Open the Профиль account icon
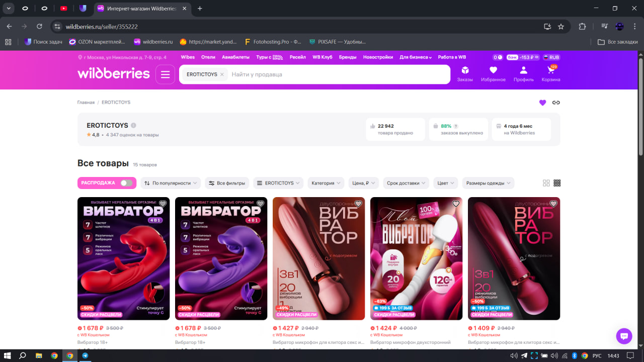 coord(523,74)
